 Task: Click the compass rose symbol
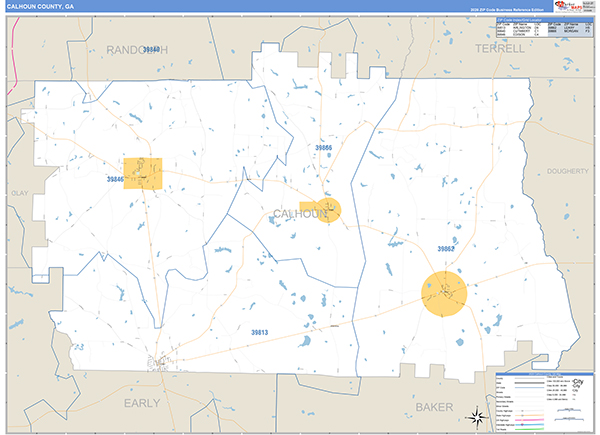(x=476, y=417)
